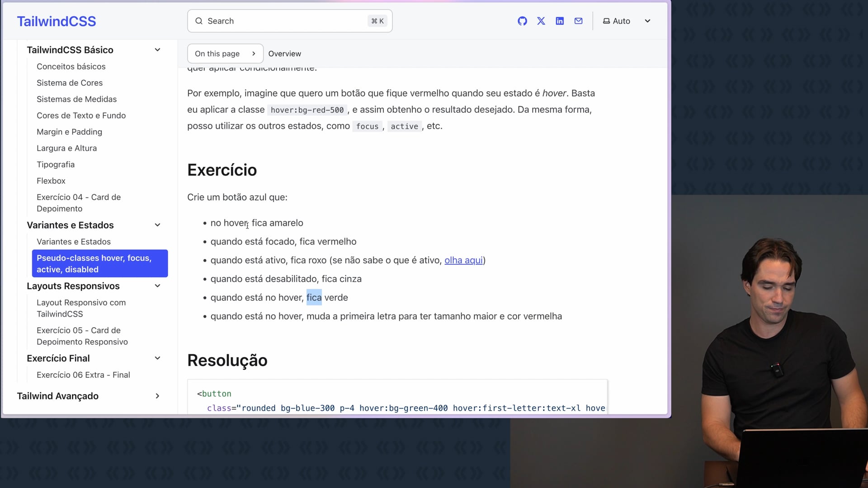Open Exercício 04 - Card de Depoimento
This screenshot has width=868, height=488.
point(79,203)
